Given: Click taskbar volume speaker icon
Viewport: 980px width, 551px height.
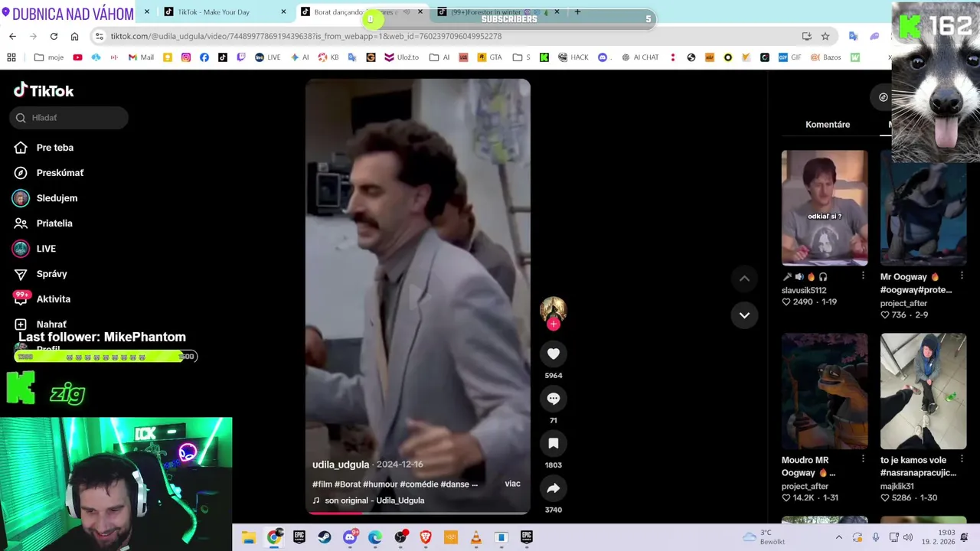Looking at the screenshot, I should [x=908, y=537].
